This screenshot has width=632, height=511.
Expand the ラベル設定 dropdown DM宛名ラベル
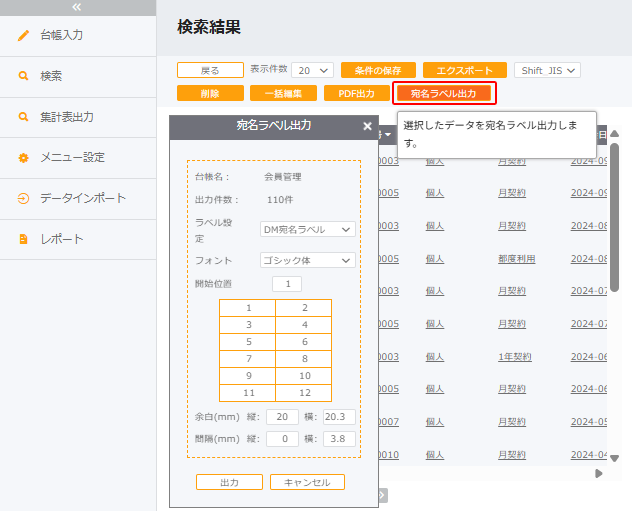click(307, 230)
